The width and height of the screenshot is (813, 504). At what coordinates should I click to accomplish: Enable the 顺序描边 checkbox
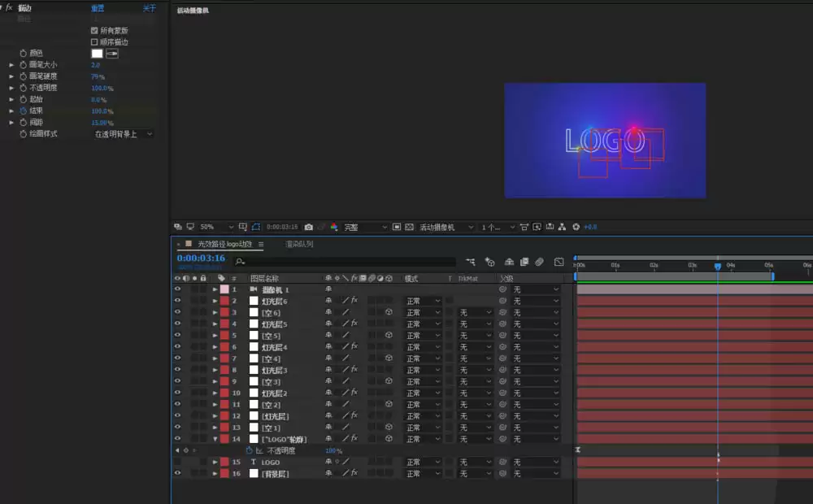(94, 42)
